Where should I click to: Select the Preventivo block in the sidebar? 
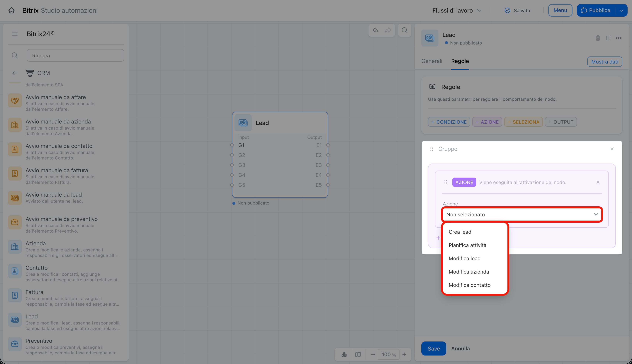(x=66, y=346)
